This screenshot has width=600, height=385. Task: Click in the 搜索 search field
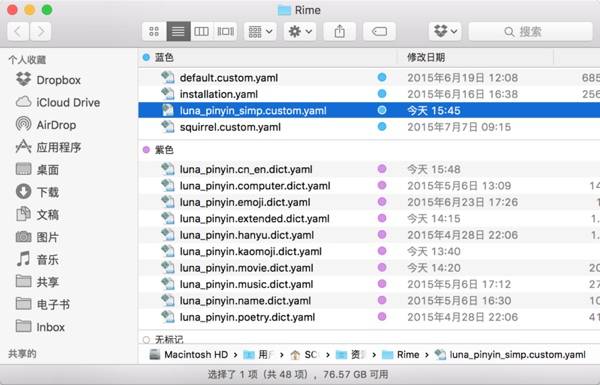(x=530, y=31)
